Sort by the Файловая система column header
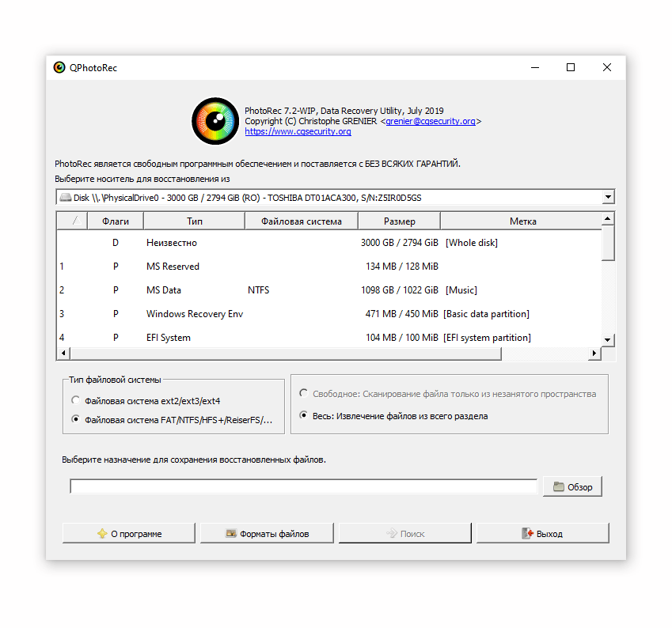Image resolution: width=672 pixels, height=628 pixels. pyautogui.click(x=302, y=221)
